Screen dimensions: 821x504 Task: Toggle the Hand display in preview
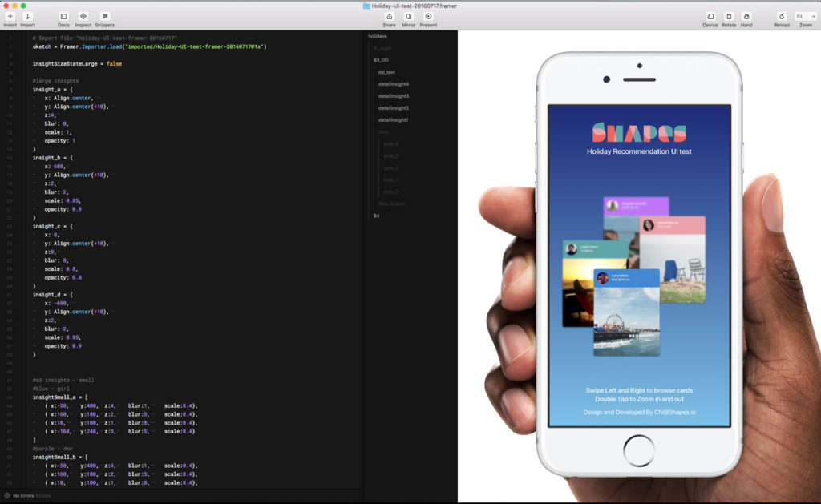(746, 16)
